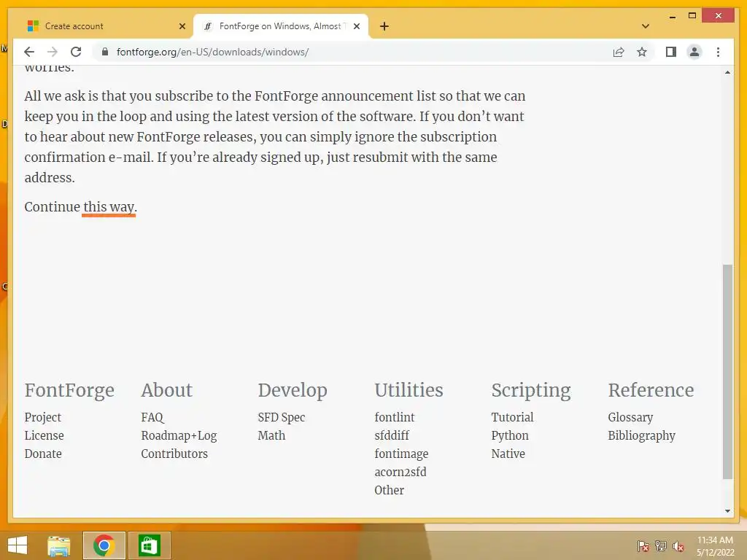Click the Chrome taskbar icon
The width and height of the screenshot is (747, 560).
(104, 545)
